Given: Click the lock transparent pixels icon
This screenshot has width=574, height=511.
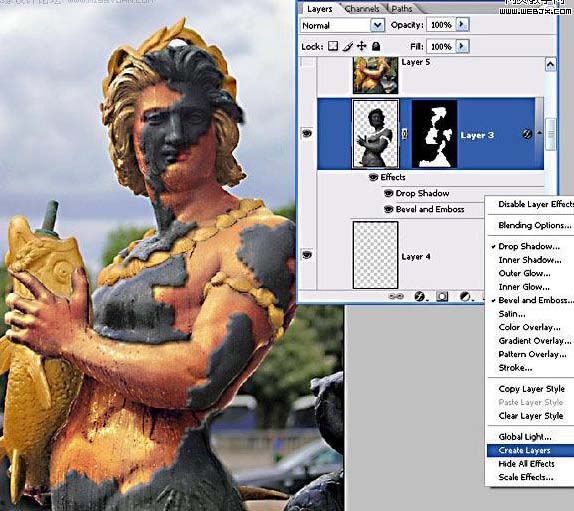Looking at the screenshot, I should tap(333, 46).
